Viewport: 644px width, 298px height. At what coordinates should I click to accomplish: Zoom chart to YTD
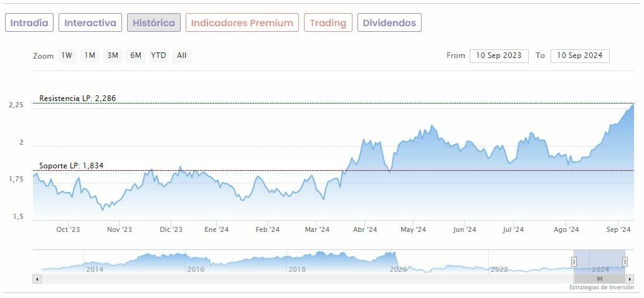tap(159, 55)
